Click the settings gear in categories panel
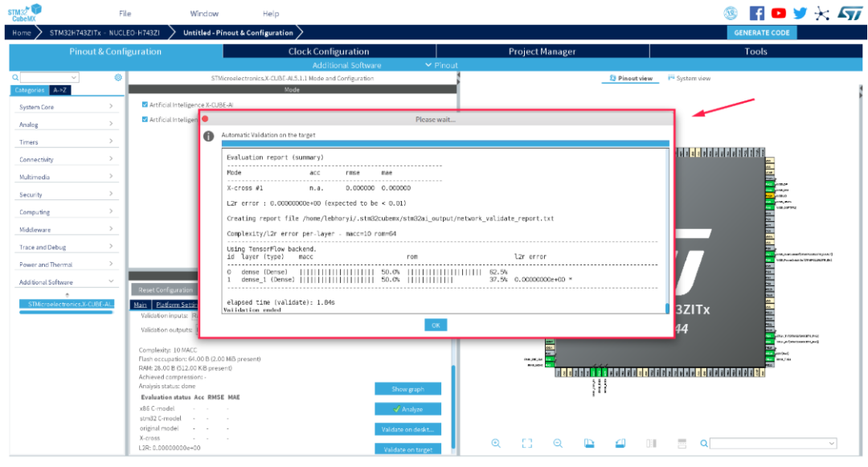The image size is (868, 467). (118, 77)
